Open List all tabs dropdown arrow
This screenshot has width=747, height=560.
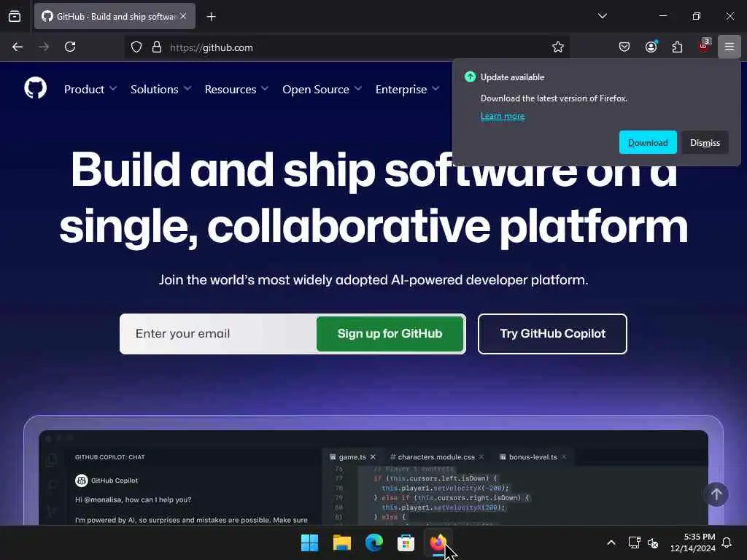[602, 16]
